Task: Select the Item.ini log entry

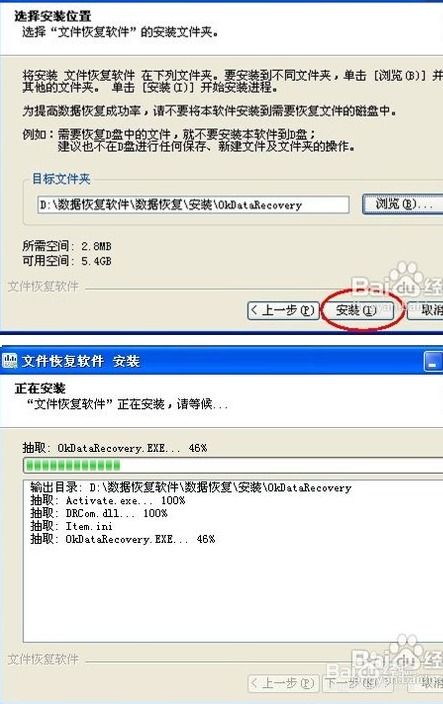Action: click(71, 526)
